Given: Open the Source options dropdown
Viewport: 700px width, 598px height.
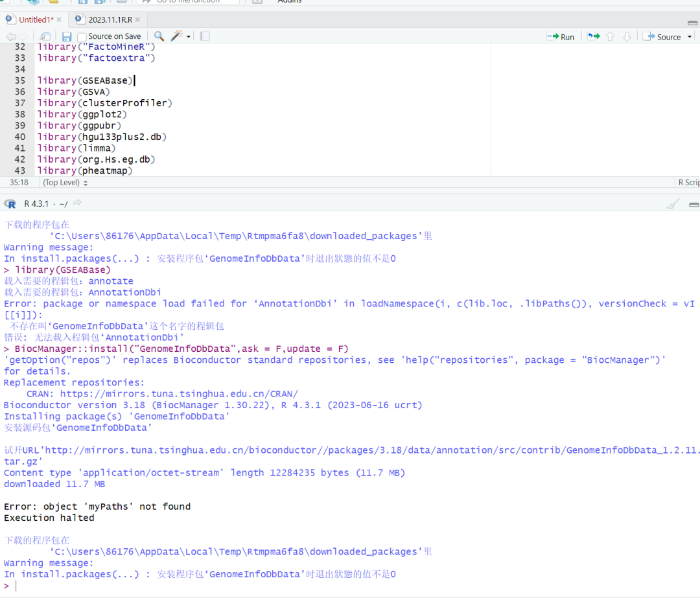Looking at the screenshot, I should [x=690, y=36].
